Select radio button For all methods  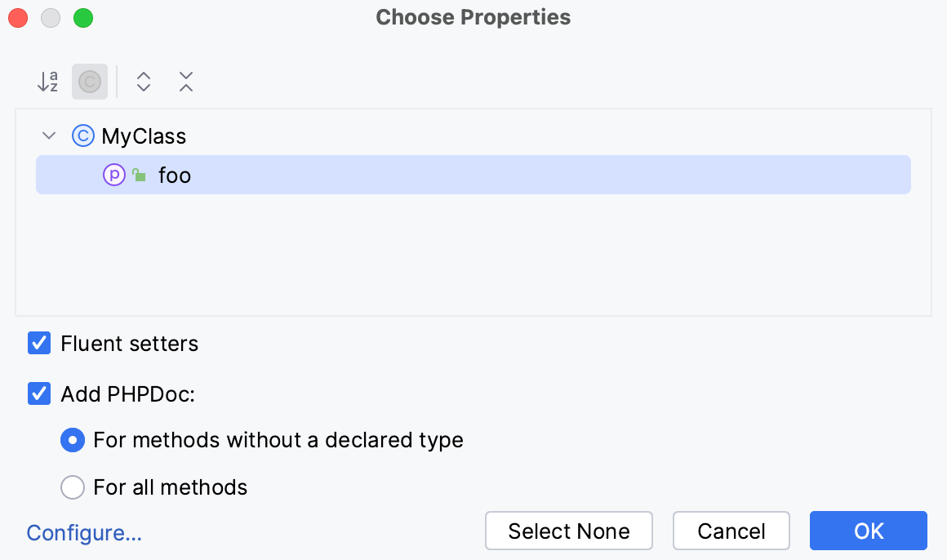tap(73, 487)
